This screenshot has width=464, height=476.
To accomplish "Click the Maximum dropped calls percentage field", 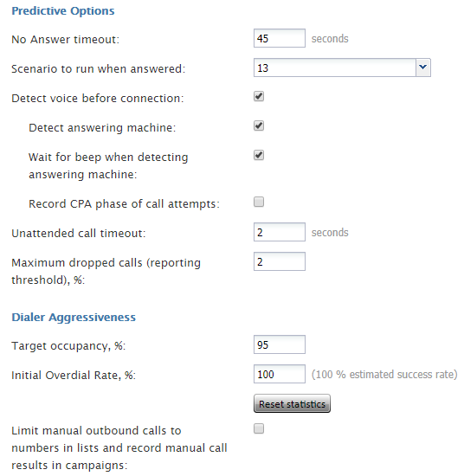I will (x=280, y=261).
